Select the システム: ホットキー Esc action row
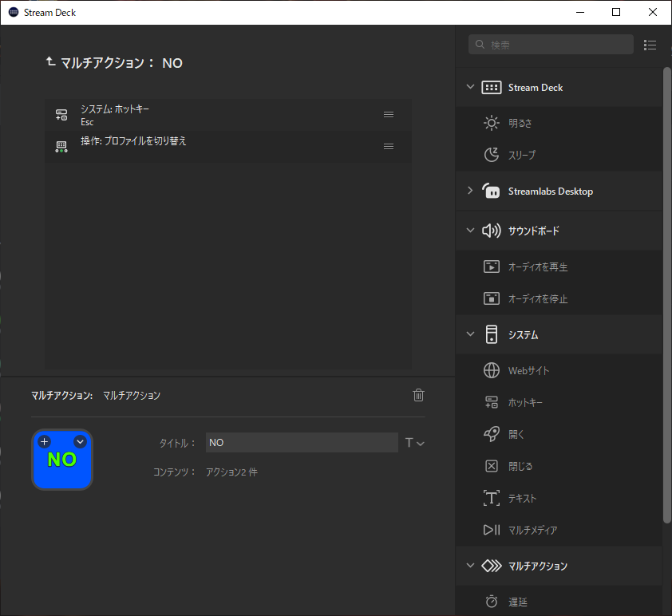The height and width of the screenshot is (616, 672). click(223, 115)
